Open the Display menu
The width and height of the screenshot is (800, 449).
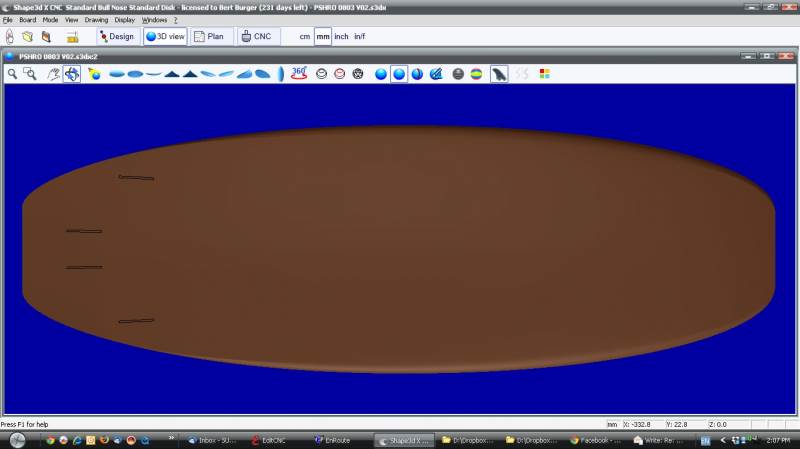(125, 20)
